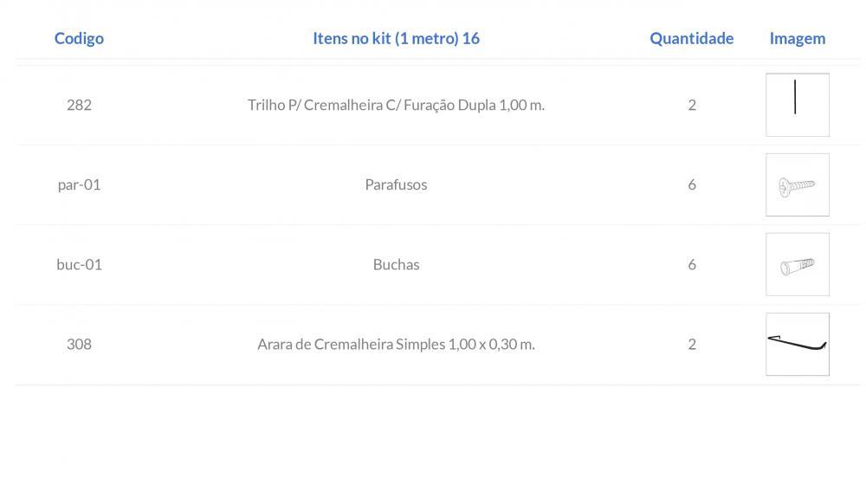Image resolution: width=866 pixels, height=504 pixels.
Task: Click the Quantidade column header
Action: [691, 39]
